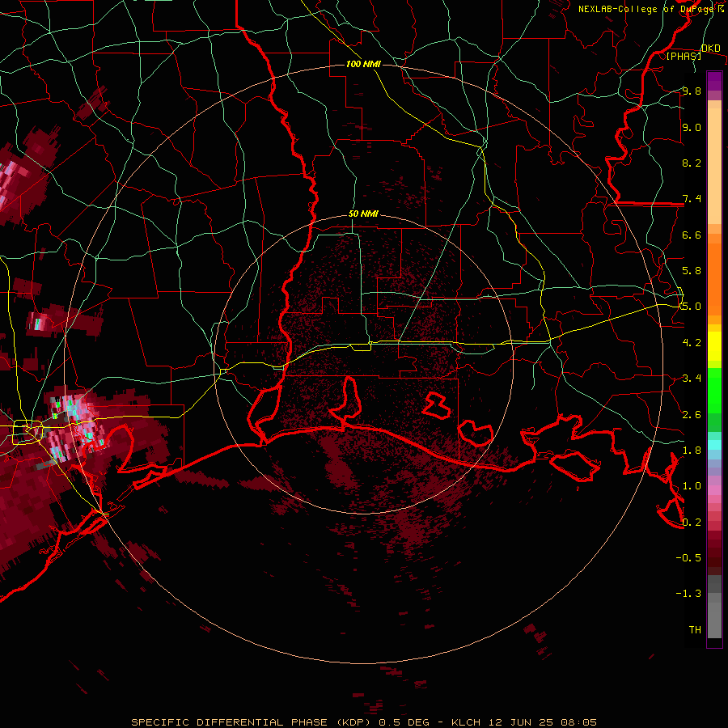Image resolution: width=728 pixels, height=728 pixels.
Task: Click the 0.2 value on the color scale
Action: click(x=692, y=522)
